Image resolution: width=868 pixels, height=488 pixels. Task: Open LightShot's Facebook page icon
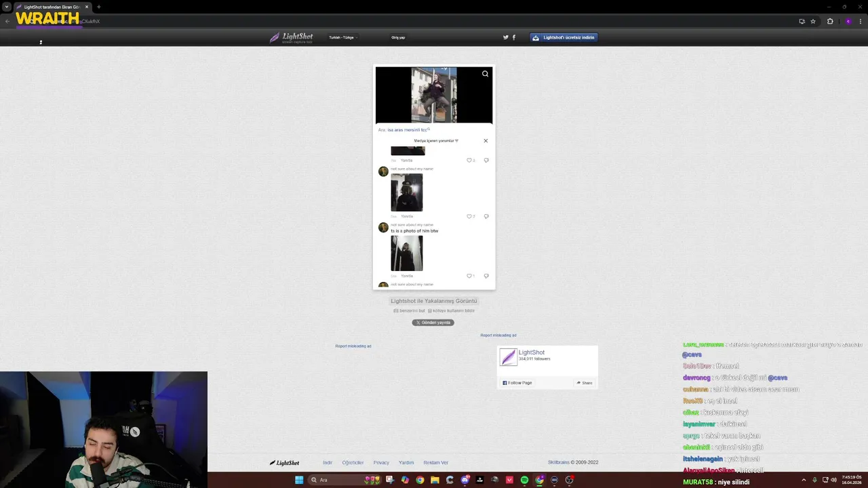pyautogui.click(x=513, y=37)
